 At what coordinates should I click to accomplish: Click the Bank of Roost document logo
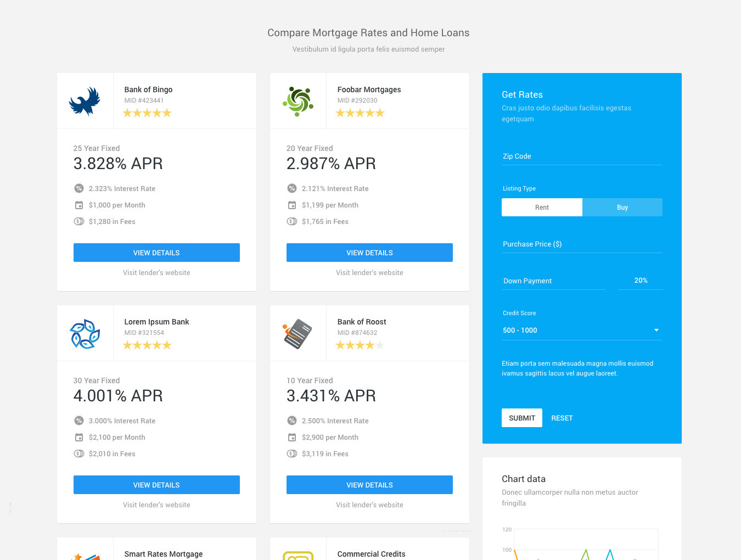click(298, 333)
